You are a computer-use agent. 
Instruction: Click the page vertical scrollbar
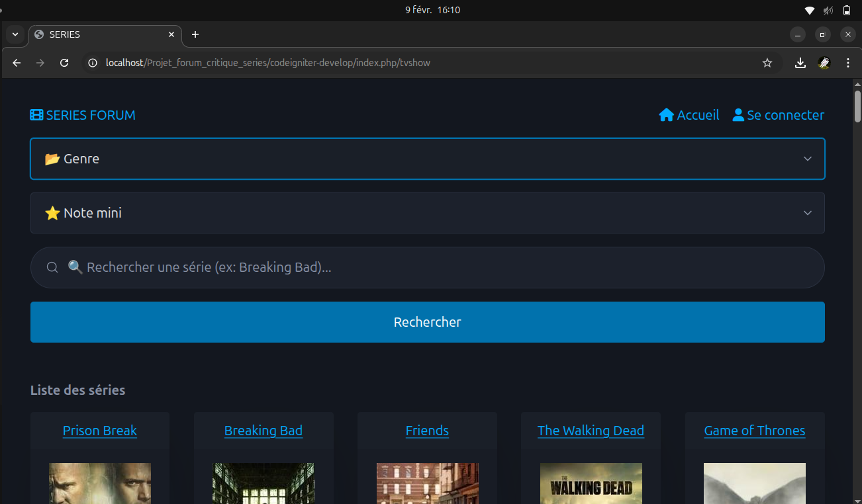tap(857, 106)
